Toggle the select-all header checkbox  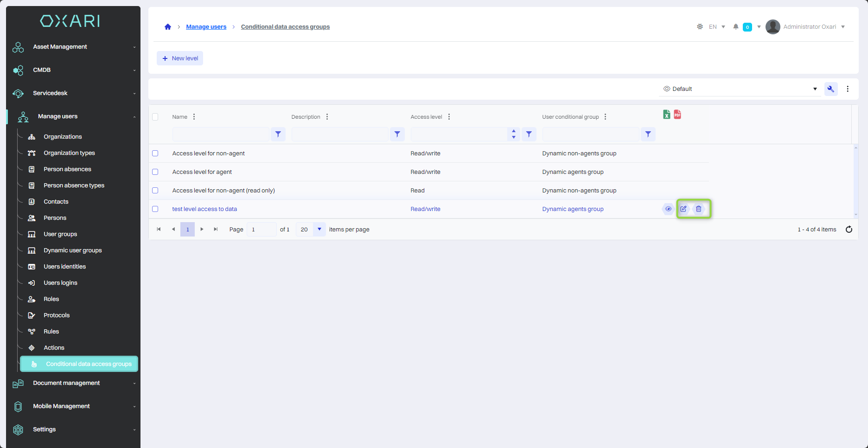pyautogui.click(x=155, y=117)
